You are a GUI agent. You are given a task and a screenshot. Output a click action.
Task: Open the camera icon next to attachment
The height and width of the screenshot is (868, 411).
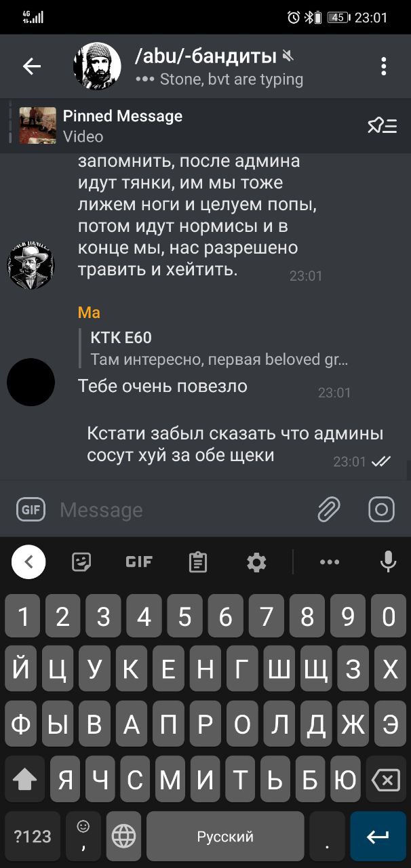(381, 509)
